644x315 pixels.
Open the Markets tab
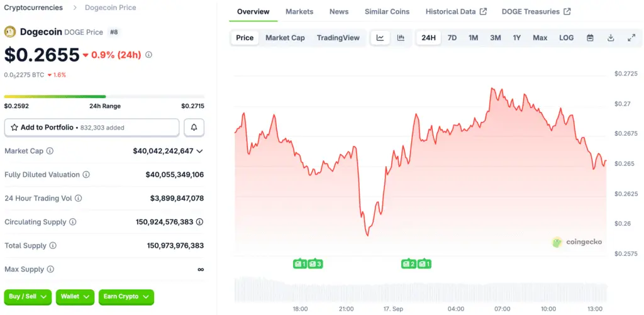[x=299, y=11]
